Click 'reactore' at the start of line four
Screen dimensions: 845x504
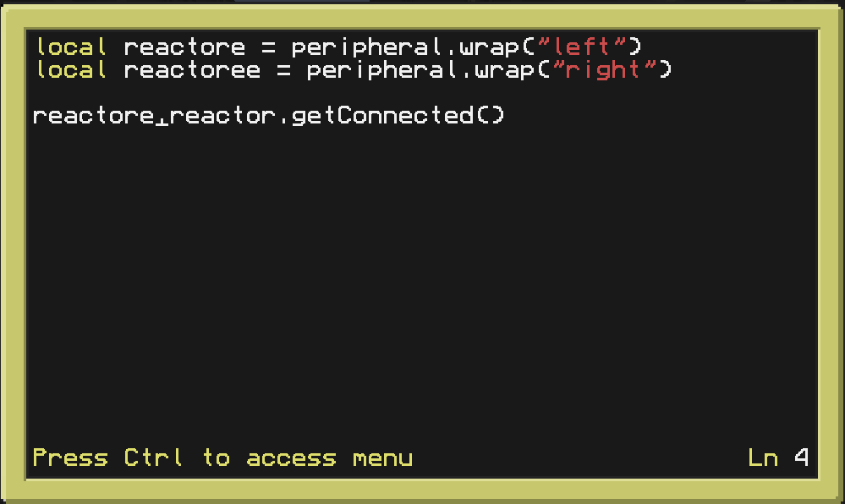click(93, 116)
